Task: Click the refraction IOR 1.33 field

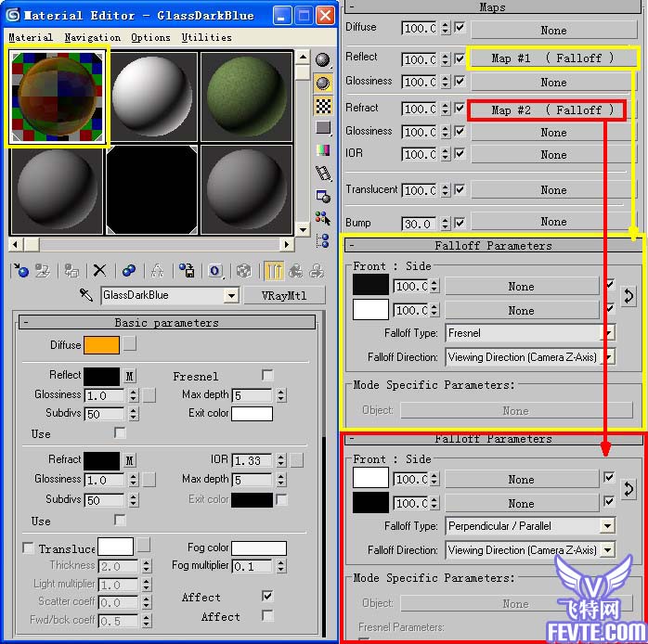Action: point(253,460)
